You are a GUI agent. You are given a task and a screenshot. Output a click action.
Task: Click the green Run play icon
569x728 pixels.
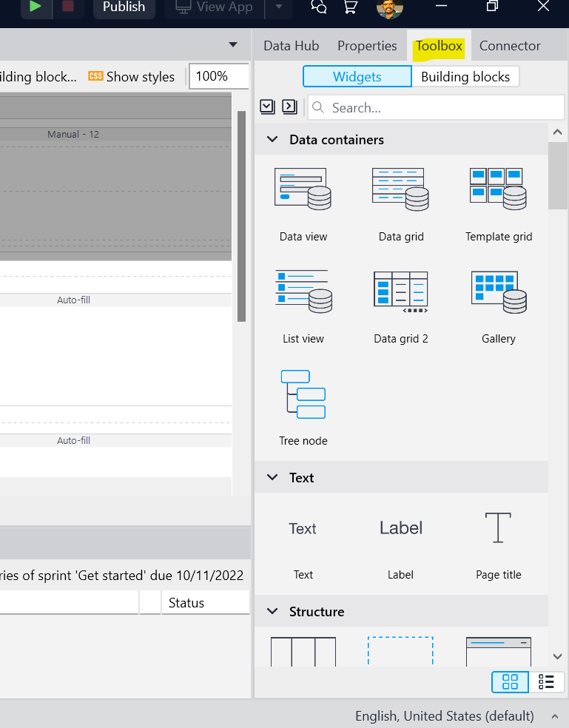(x=35, y=7)
